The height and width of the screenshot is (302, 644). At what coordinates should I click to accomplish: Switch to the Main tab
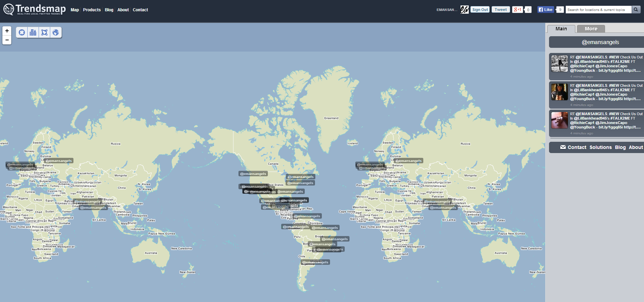point(561,29)
